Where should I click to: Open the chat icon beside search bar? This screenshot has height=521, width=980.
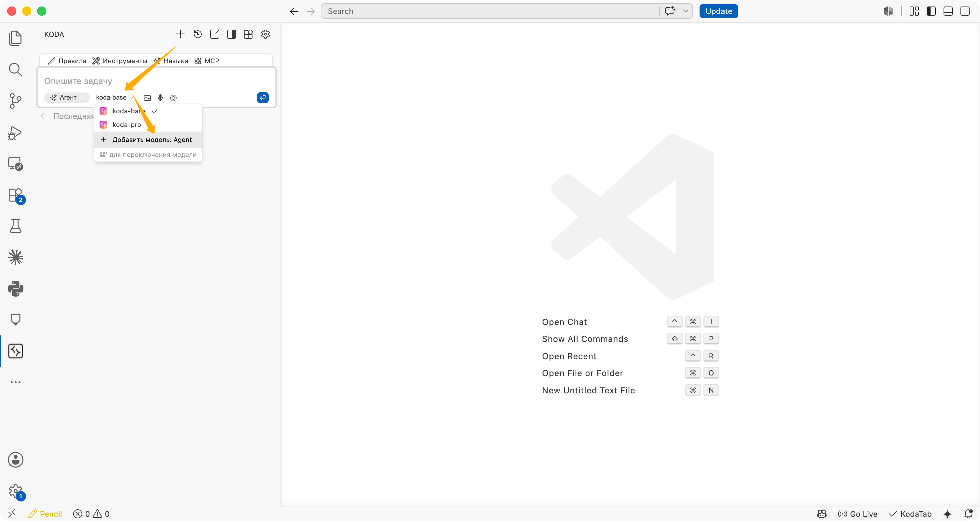[x=670, y=11]
